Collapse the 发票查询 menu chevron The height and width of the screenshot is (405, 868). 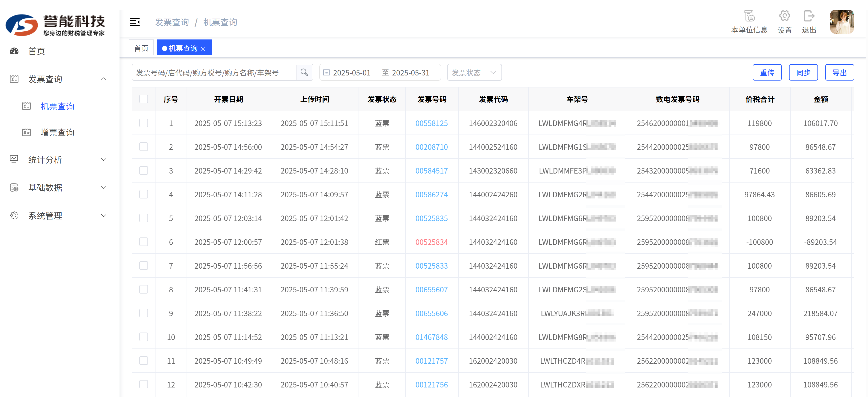(x=104, y=79)
